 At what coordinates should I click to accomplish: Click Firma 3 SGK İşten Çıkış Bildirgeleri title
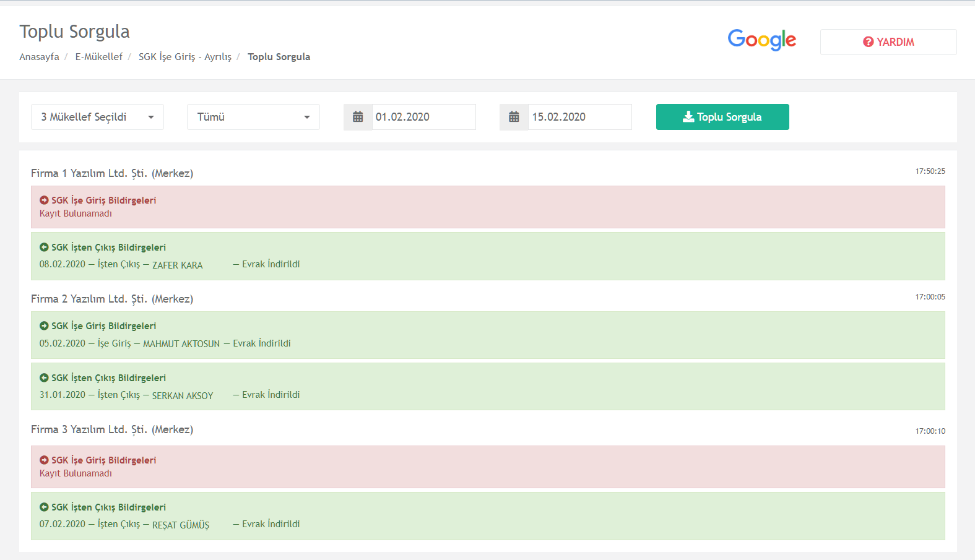tap(108, 507)
